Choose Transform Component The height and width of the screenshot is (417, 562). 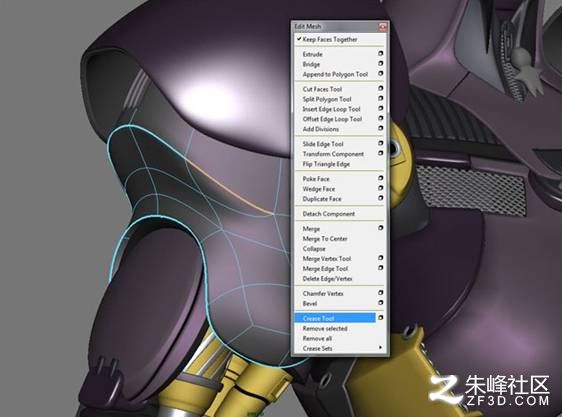pos(333,154)
